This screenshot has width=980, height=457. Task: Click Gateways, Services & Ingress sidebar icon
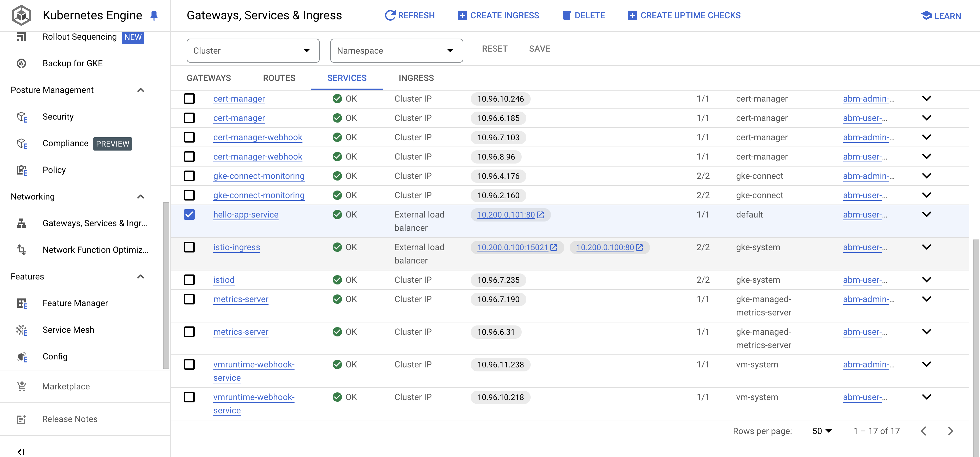click(21, 223)
